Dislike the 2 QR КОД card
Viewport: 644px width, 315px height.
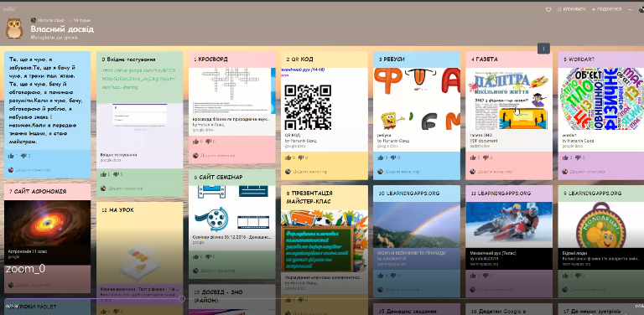click(302, 157)
